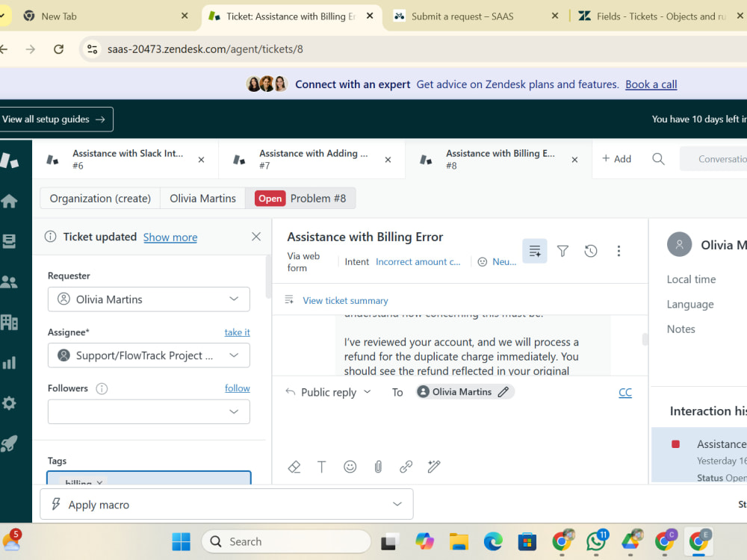Reload the page with refresh icon
This screenshot has width=747, height=560.
pyautogui.click(x=58, y=49)
